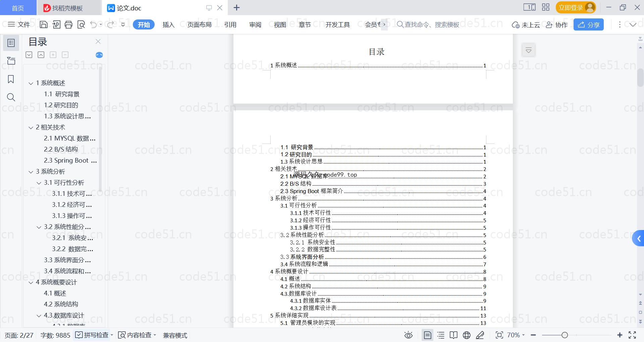The image size is (644, 342).
Task: Click the Redo arrow
Action: tap(110, 24)
